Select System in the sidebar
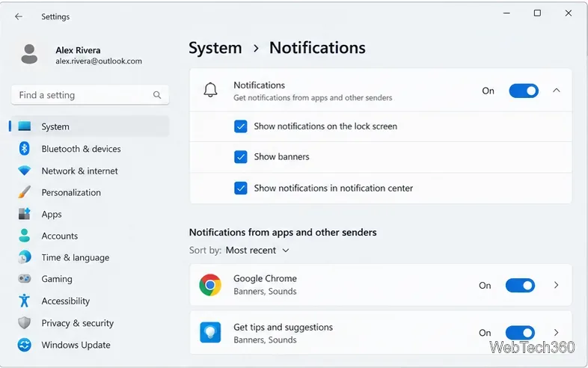 pyautogui.click(x=90, y=126)
